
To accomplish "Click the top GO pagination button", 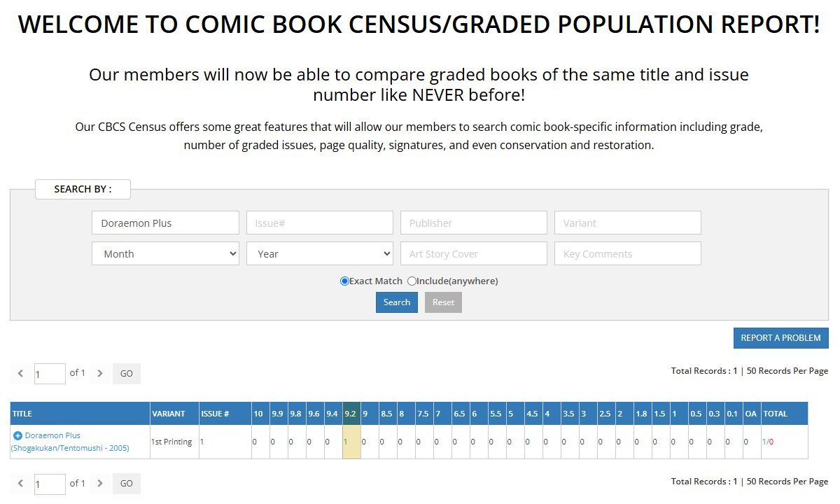I will pos(127,374).
